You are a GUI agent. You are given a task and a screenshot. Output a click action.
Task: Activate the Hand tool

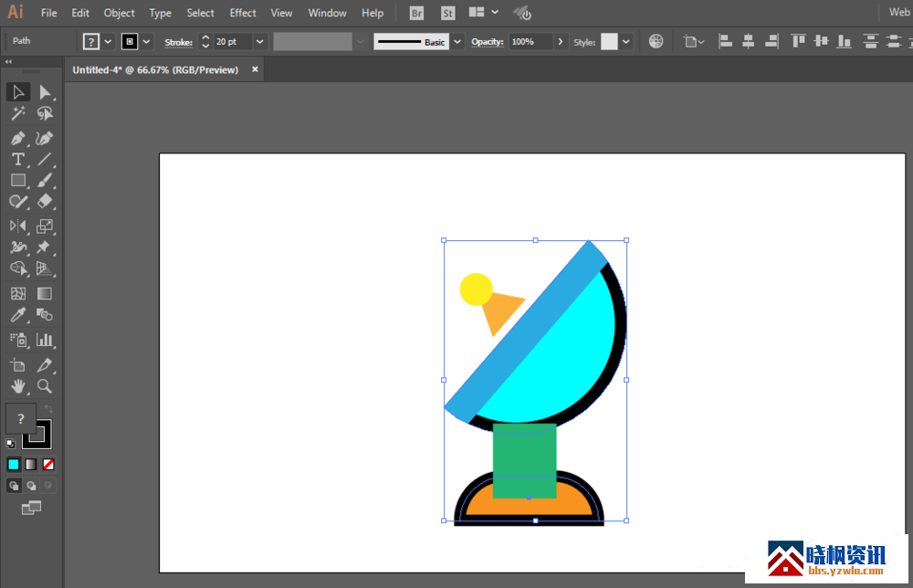click(x=17, y=386)
